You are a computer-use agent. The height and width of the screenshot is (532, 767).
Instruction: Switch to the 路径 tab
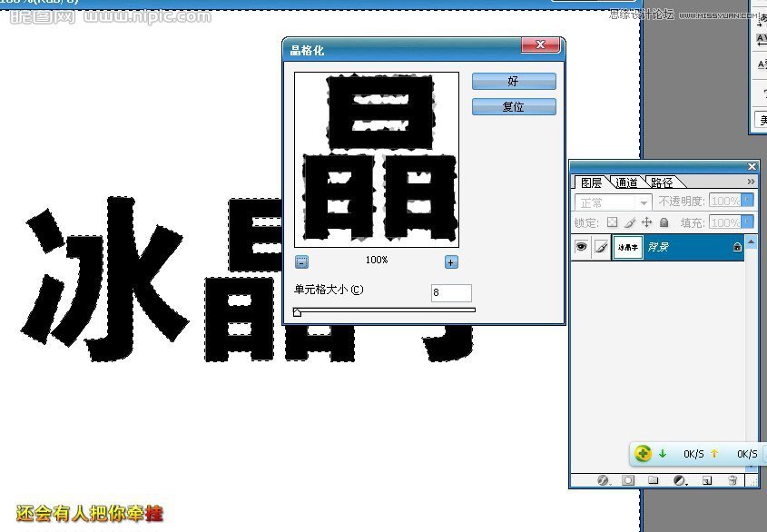pos(662,182)
